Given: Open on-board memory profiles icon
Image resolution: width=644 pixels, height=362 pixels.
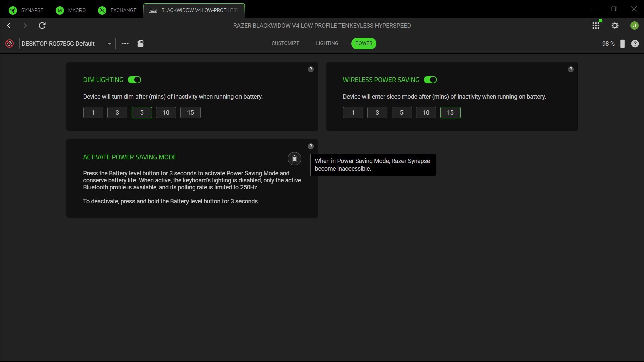Looking at the screenshot, I should pos(140,43).
